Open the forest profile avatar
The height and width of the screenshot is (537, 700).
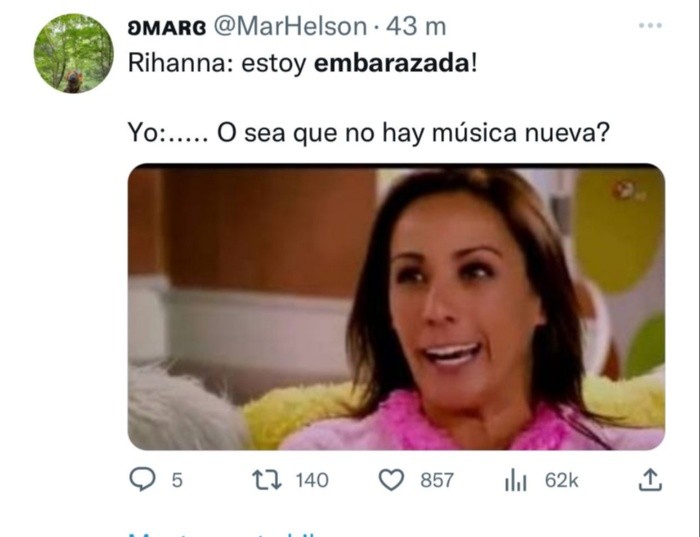[74, 53]
